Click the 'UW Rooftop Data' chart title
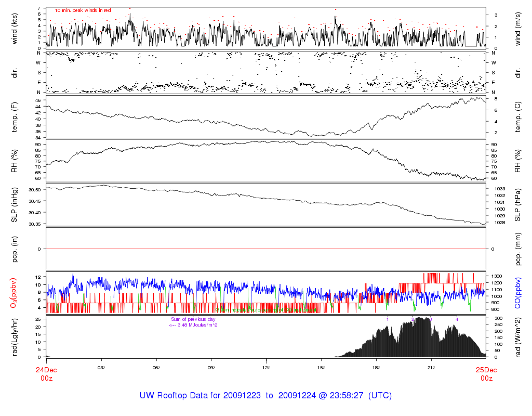532x416 pixels. (x=265, y=396)
